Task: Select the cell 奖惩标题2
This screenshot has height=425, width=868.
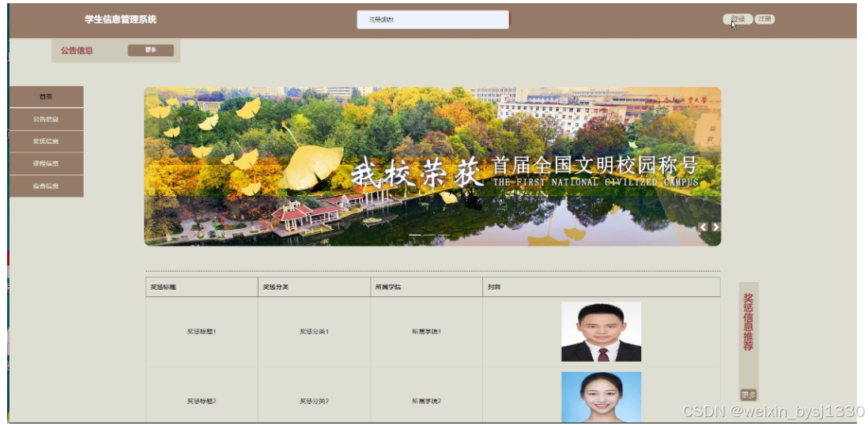Action: click(x=202, y=401)
